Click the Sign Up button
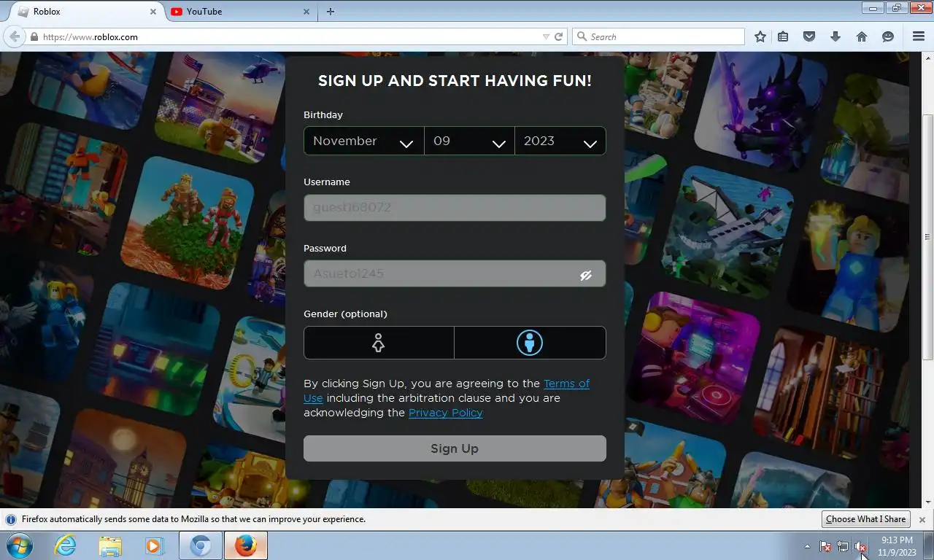Image resolution: width=934 pixels, height=560 pixels. 455,448
